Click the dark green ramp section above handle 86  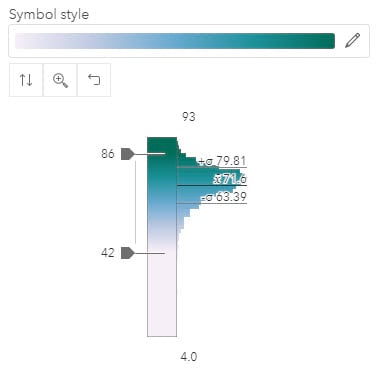pyautogui.click(x=162, y=145)
